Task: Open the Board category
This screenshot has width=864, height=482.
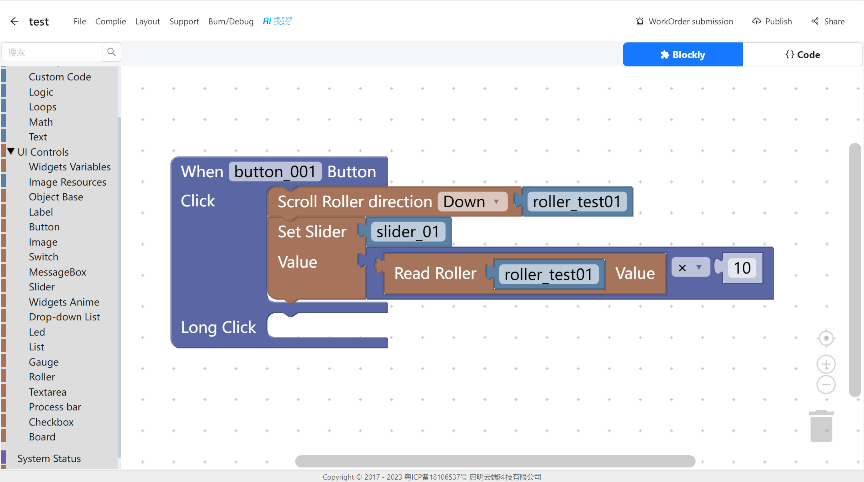Action: click(42, 437)
